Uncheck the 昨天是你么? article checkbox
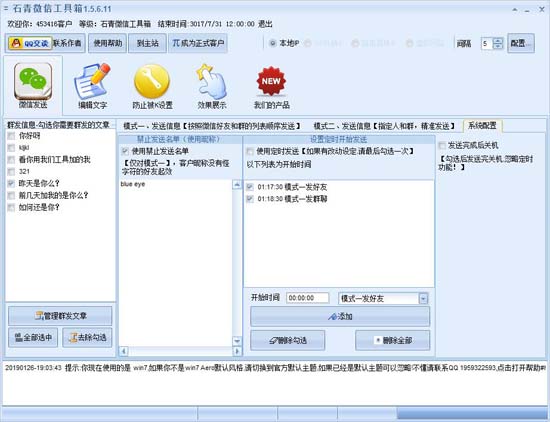This screenshot has height=422, width=550. [11, 183]
